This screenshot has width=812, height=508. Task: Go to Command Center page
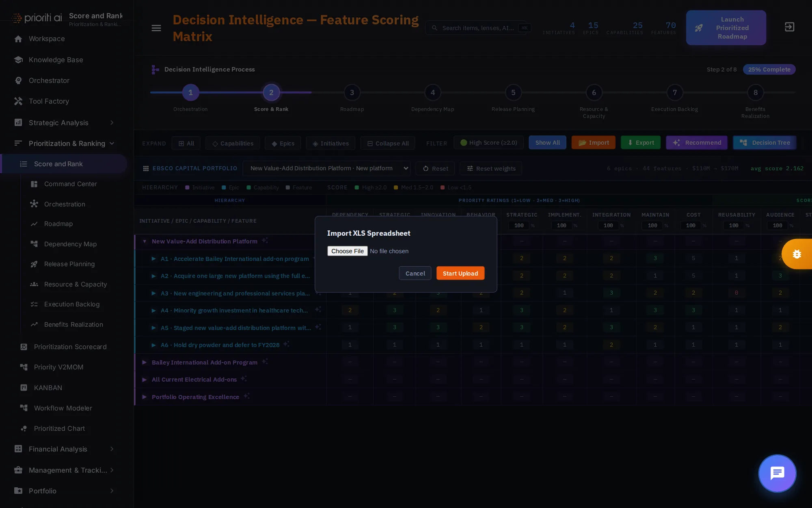70,184
